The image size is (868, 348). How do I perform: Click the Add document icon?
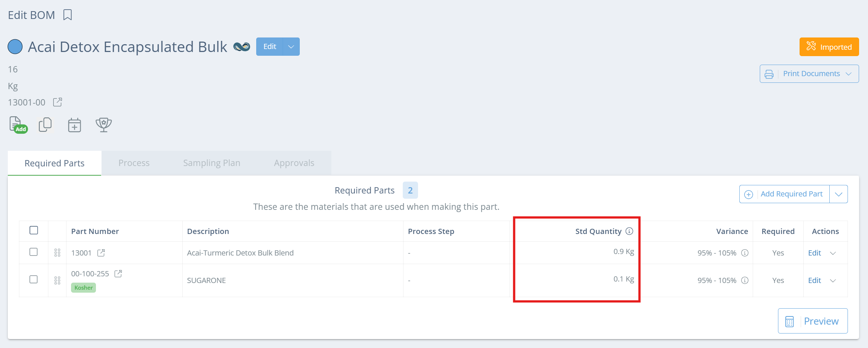(18, 125)
